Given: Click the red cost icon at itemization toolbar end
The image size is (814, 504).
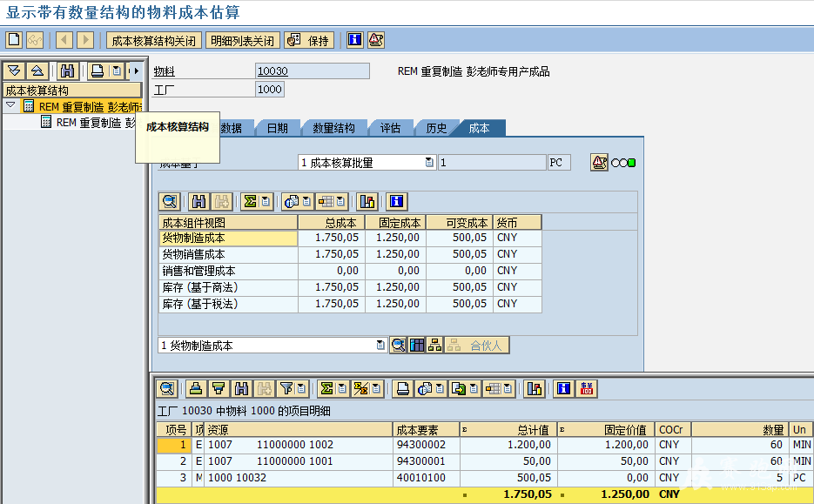Looking at the screenshot, I should 587,388.
